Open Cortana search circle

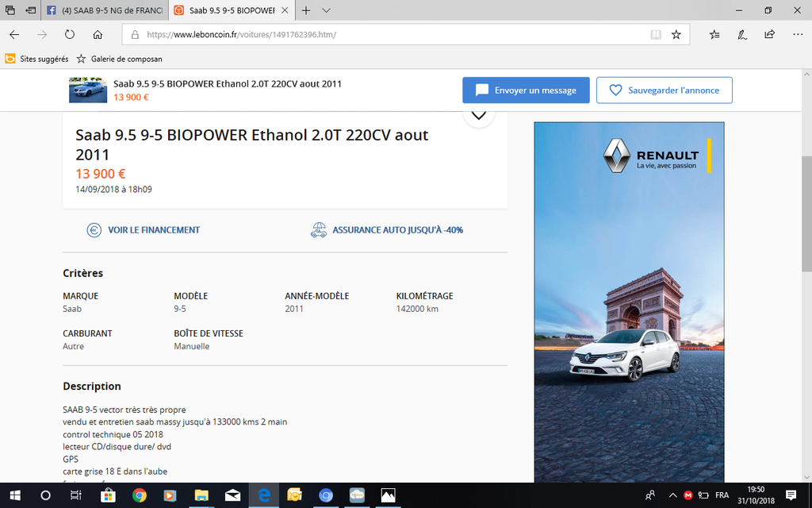[x=45, y=495]
